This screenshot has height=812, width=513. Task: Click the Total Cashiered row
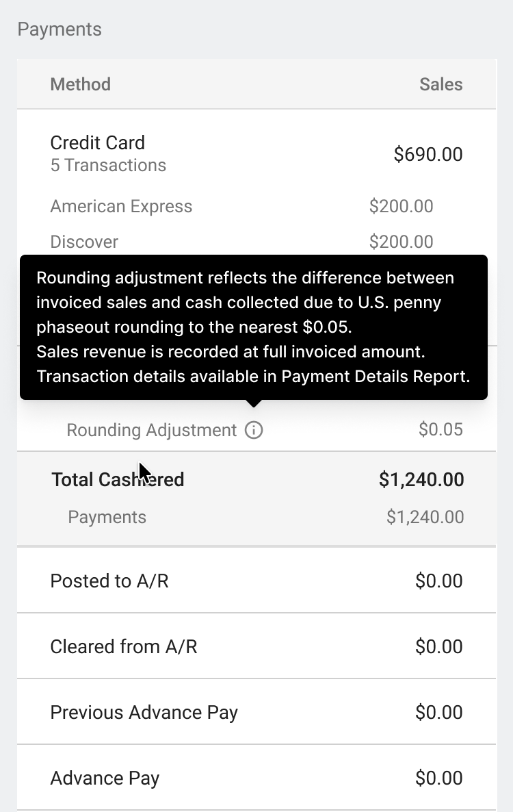coord(256,479)
